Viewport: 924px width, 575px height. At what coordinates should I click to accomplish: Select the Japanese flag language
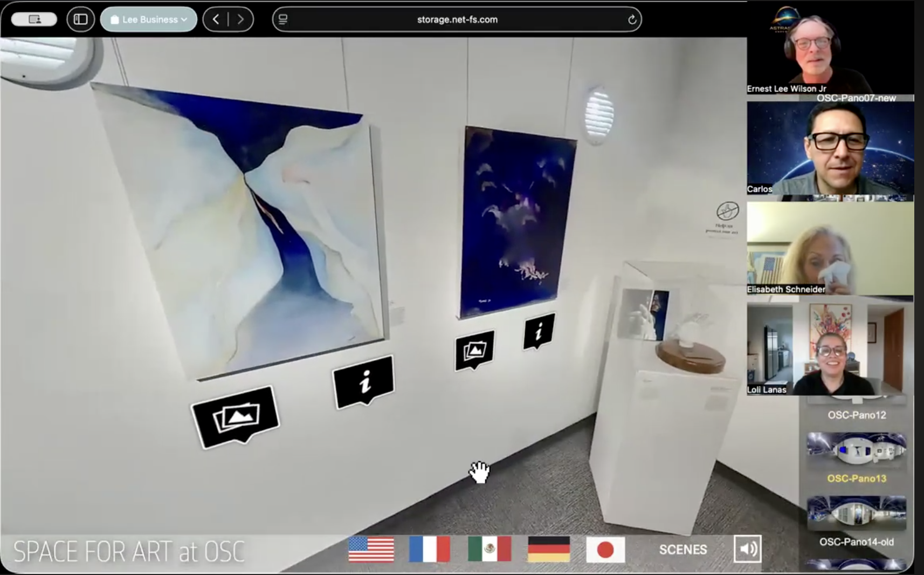point(605,550)
